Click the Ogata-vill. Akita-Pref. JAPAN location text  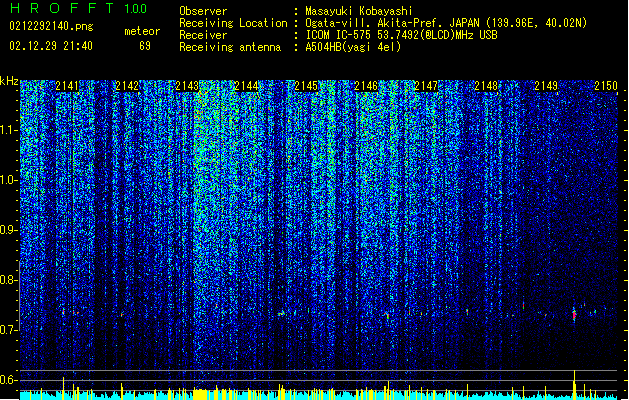(446, 23)
